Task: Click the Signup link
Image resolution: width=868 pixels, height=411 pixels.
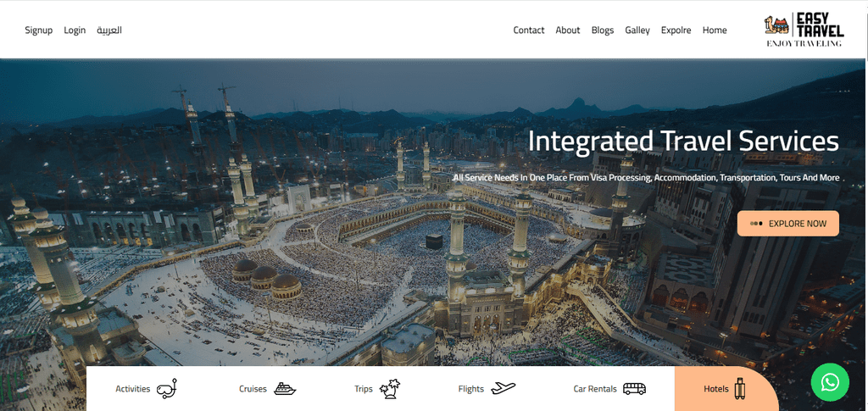Action: point(39,31)
